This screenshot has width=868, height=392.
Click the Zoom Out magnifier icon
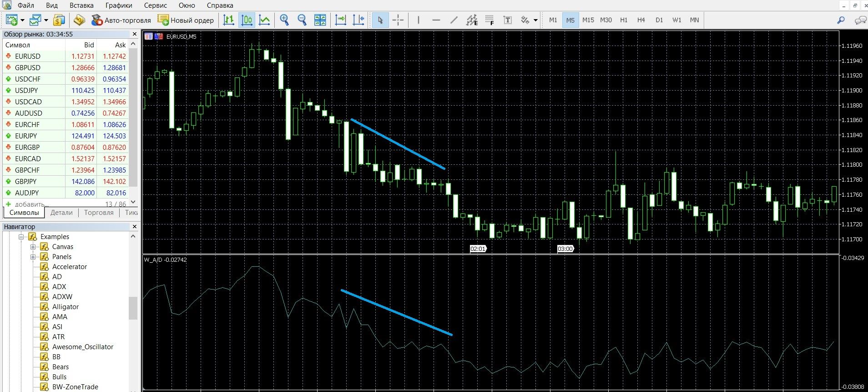(x=302, y=20)
